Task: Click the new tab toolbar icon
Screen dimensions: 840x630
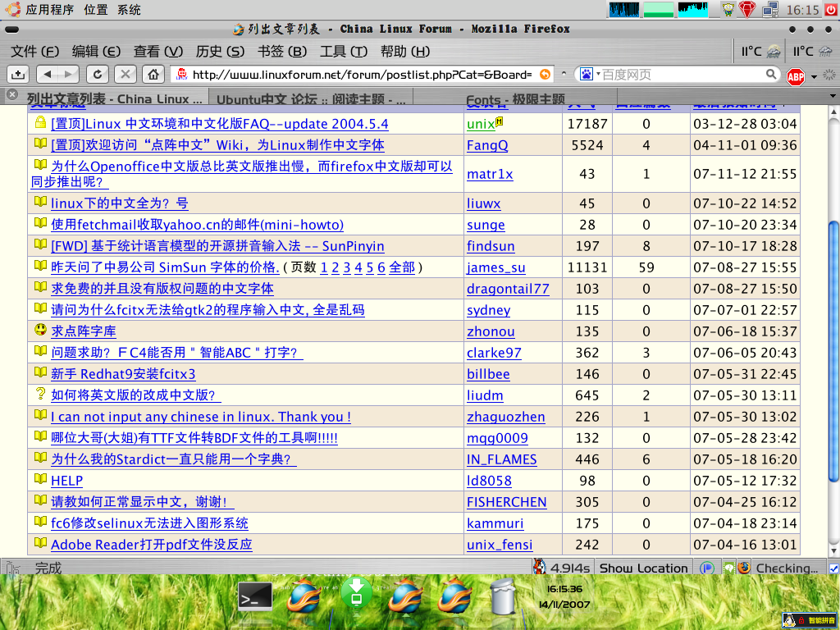Action: (18, 74)
